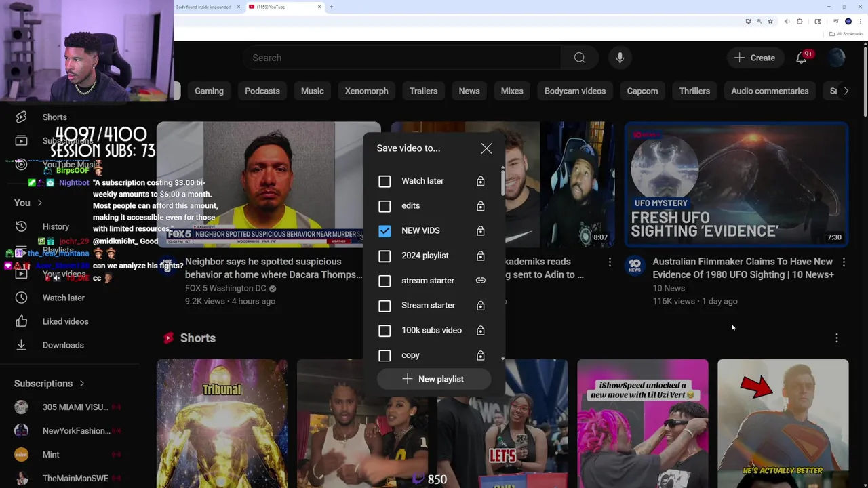Open the 10 News channel avatar
Viewport: 868px width, 488px height.
tap(635, 265)
